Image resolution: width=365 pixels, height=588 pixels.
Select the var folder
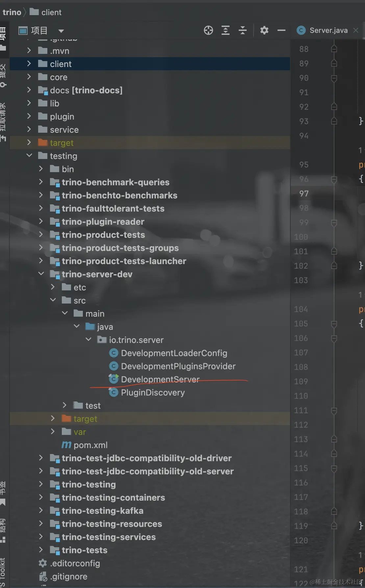pos(80,432)
